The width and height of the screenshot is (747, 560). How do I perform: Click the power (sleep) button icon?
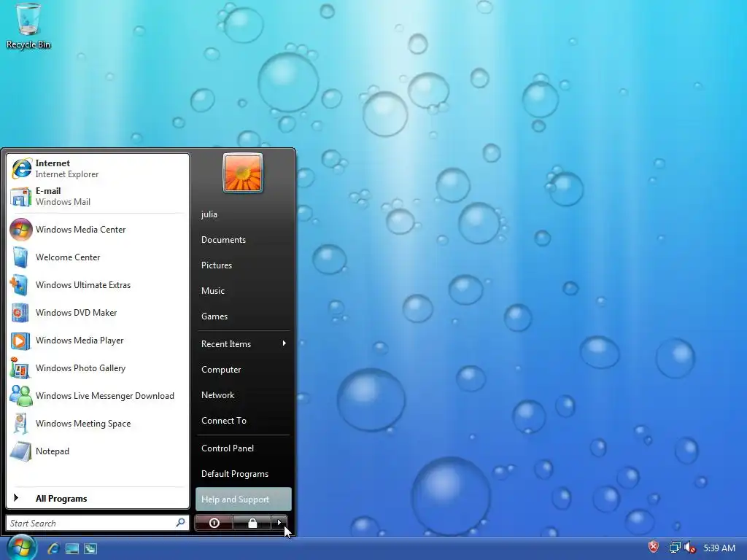[x=214, y=523]
